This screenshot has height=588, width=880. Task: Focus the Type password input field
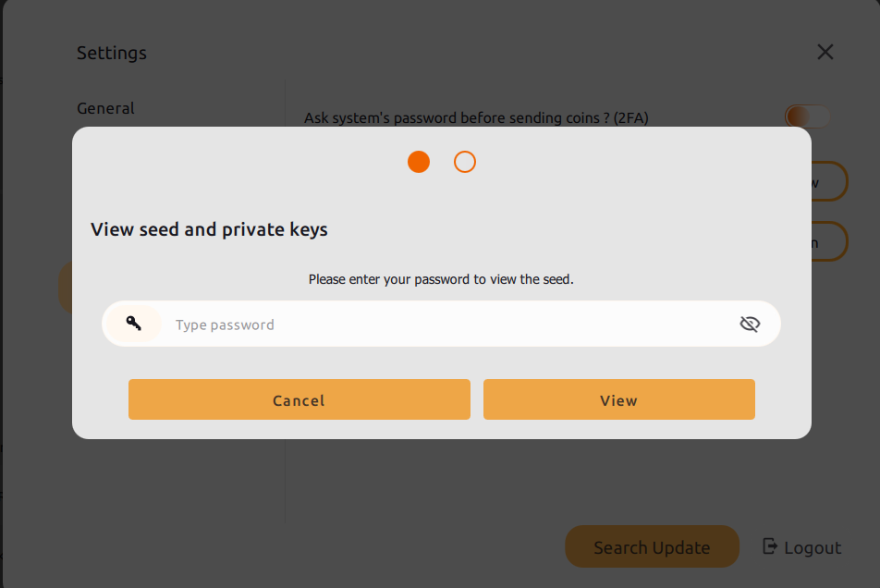pos(444,325)
